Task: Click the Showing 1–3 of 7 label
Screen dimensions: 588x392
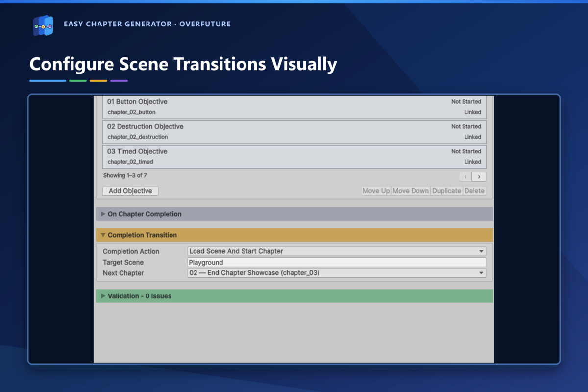Action: coord(125,175)
